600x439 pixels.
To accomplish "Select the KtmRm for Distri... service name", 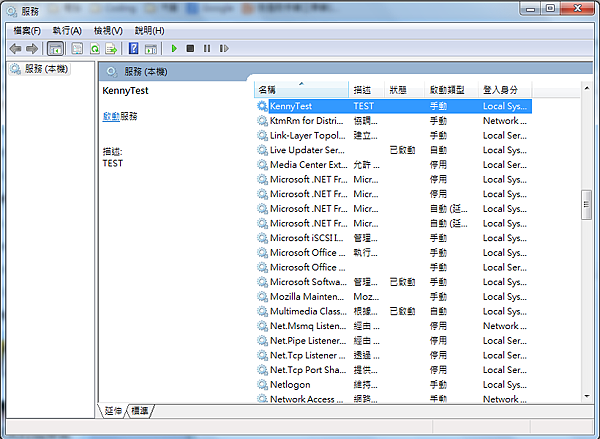I will pos(307,121).
